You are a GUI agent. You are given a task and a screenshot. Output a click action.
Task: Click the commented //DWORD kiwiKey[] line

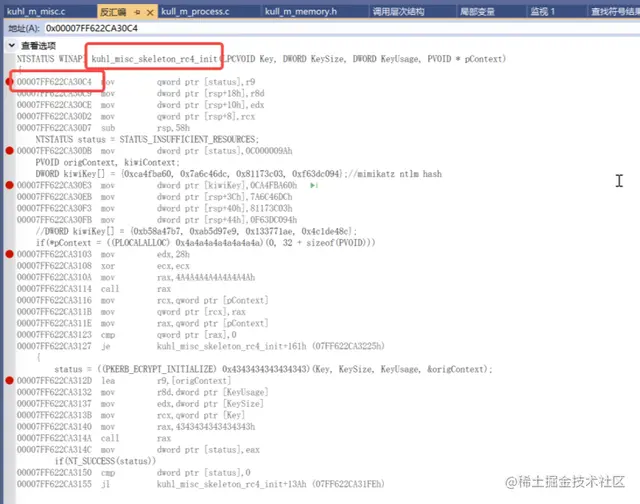pos(196,231)
